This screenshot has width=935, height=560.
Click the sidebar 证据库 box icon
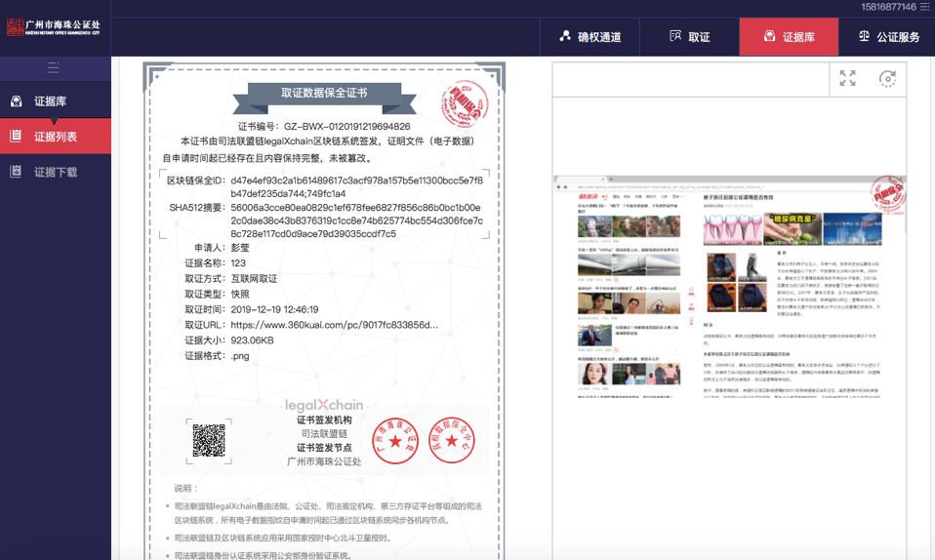coord(16,101)
